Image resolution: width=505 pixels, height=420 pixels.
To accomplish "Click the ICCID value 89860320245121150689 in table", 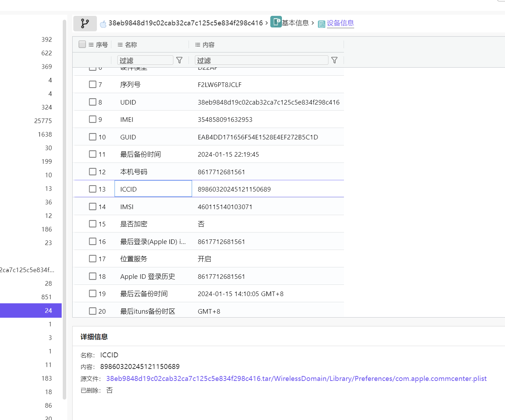I will 234,189.
